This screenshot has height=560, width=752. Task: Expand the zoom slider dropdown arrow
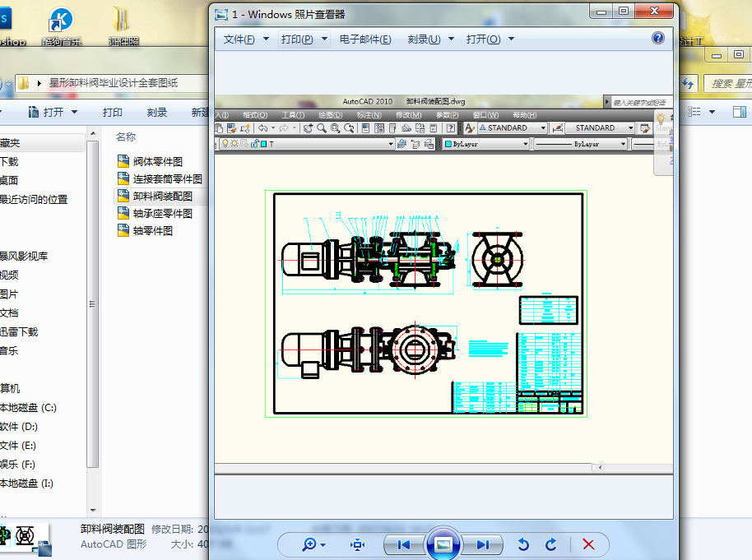pyautogui.click(x=323, y=545)
